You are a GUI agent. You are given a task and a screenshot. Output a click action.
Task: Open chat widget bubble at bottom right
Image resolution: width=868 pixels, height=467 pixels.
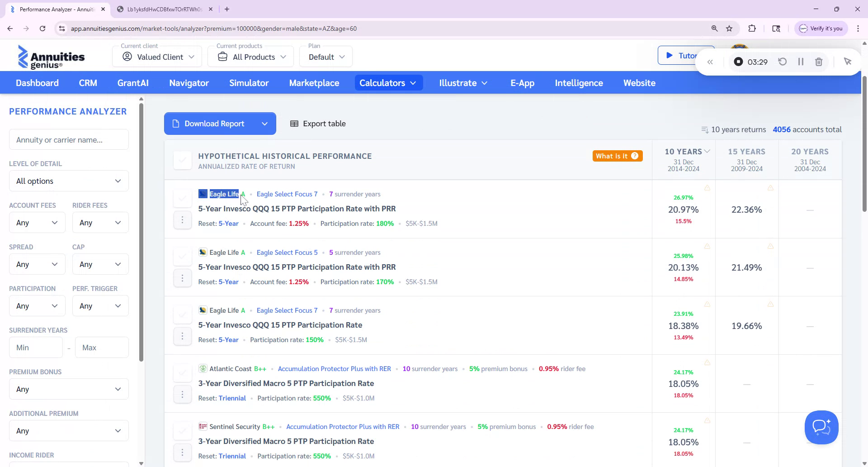pos(821,427)
